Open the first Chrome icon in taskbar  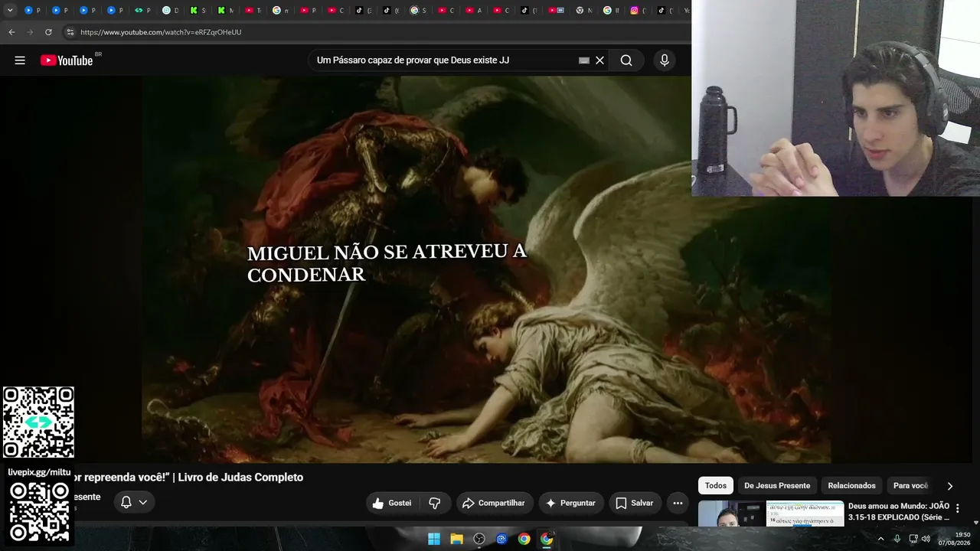524,539
